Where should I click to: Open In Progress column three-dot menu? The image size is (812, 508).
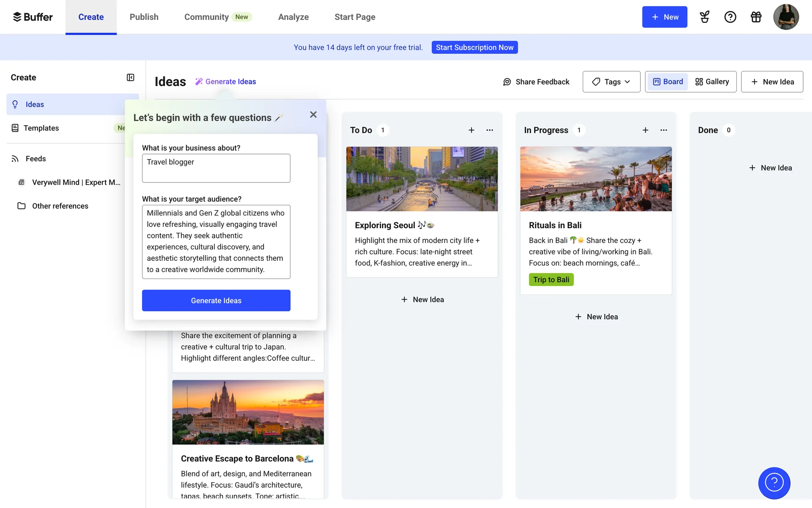tap(664, 130)
